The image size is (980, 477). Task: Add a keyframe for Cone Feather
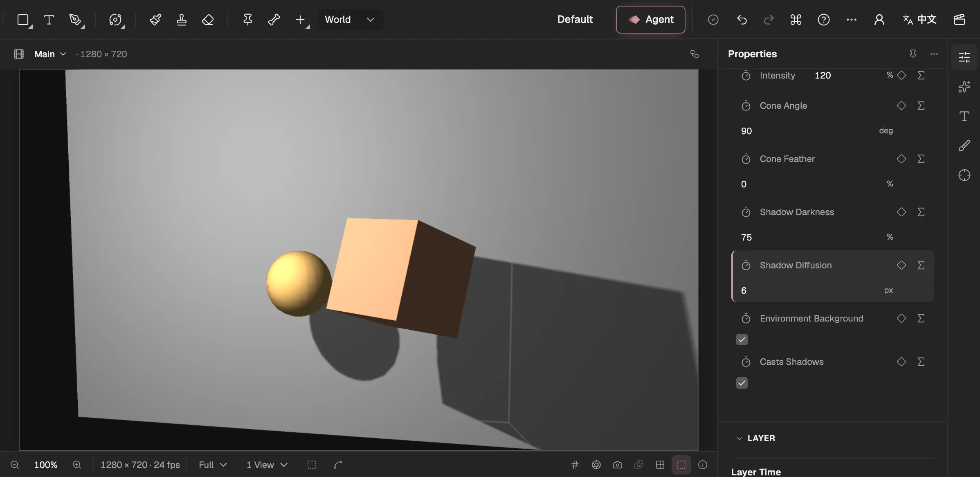pos(901,159)
